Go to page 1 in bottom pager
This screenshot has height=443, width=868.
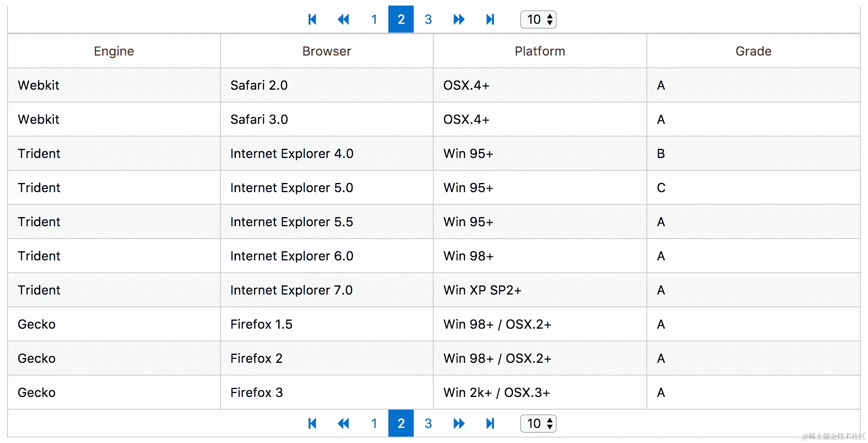click(374, 423)
